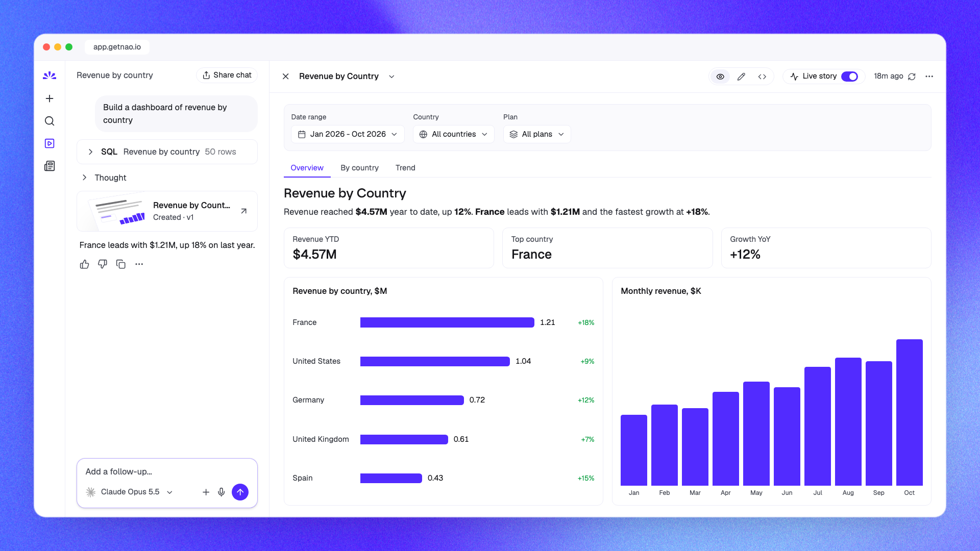This screenshot has width=980, height=551.
Task: Expand the Revenue by Country title chevron
Action: point(391,77)
